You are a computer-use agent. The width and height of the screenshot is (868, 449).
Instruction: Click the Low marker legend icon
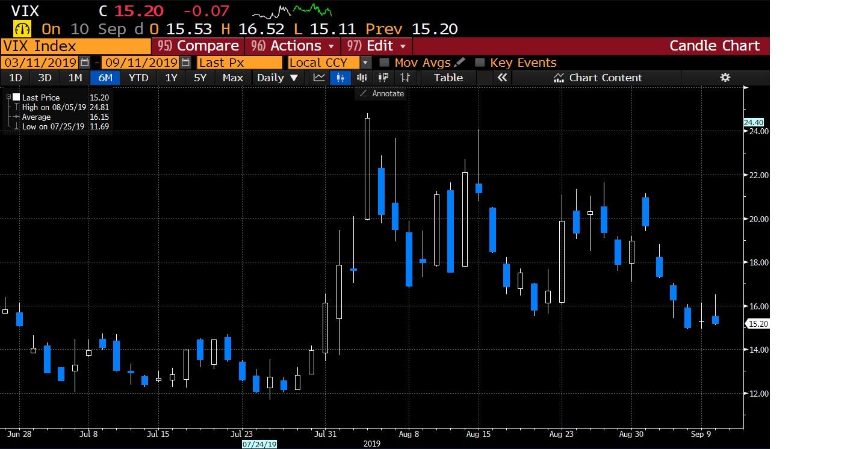pos(16,126)
